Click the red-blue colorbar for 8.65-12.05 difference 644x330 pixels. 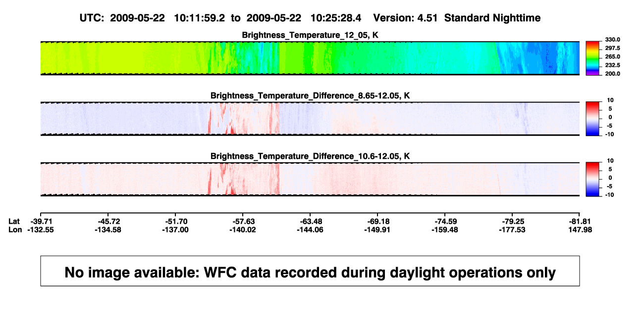pyautogui.click(x=593, y=119)
